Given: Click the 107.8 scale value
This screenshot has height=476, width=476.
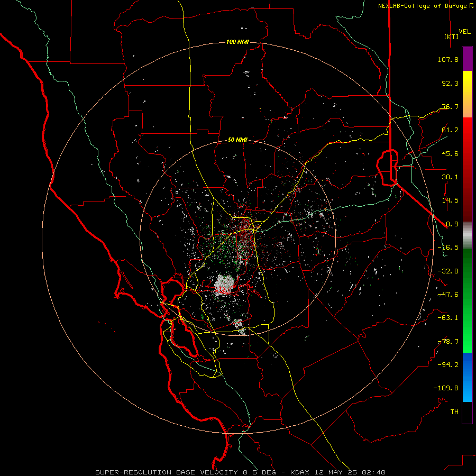Looking at the screenshot, I should click(448, 59).
